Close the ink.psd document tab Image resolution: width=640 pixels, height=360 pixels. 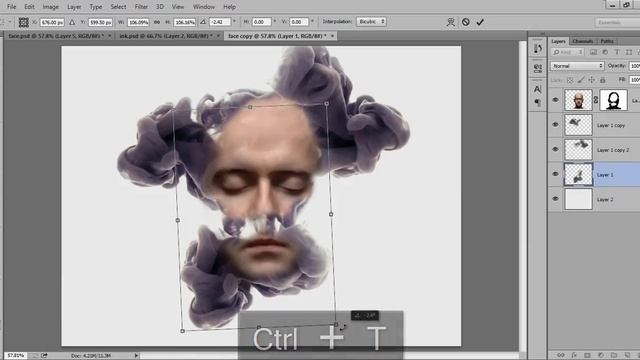coord(218,36)
